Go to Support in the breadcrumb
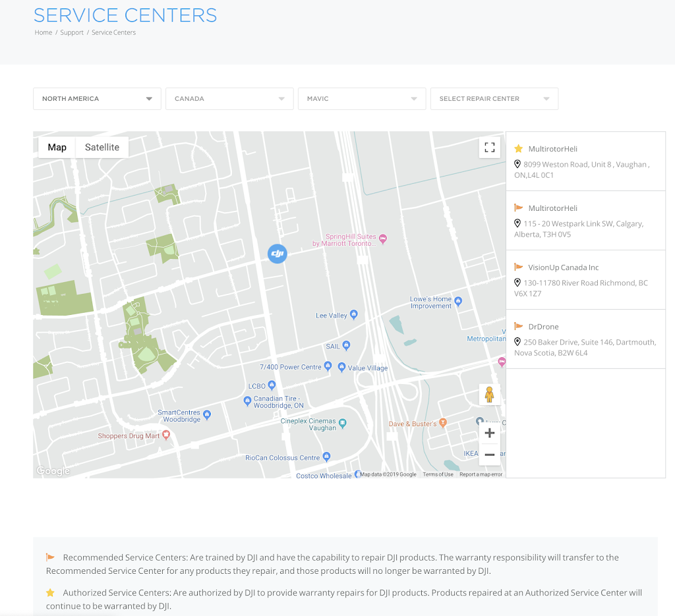The height and width of the screenshot is (616, 675). click(x=72, y=32)
